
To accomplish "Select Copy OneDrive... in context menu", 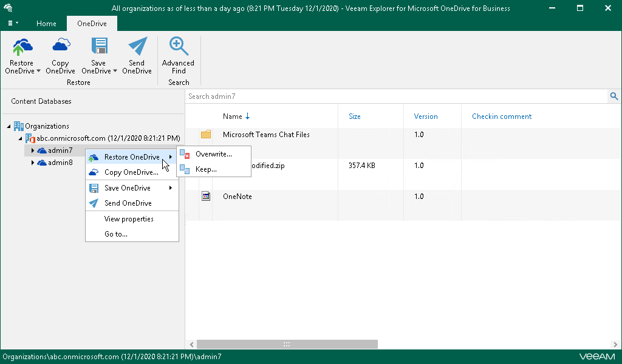I will pyautogui.click(x=132, y=172).
